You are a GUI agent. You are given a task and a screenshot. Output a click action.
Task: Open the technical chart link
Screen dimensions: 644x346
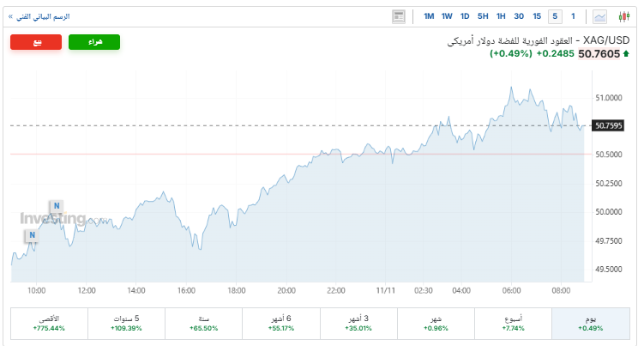(x=41, y=16)
